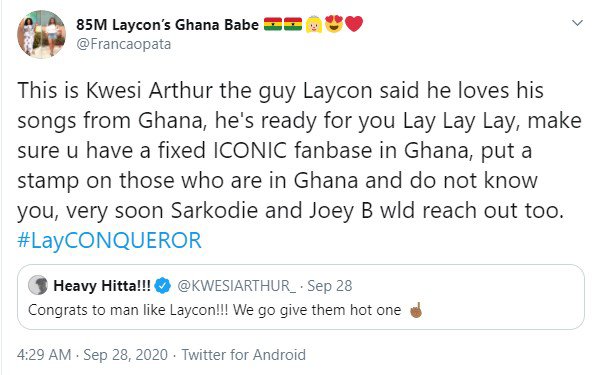
Task: Click the blue verified badge icon
Action: coord(163,286)
